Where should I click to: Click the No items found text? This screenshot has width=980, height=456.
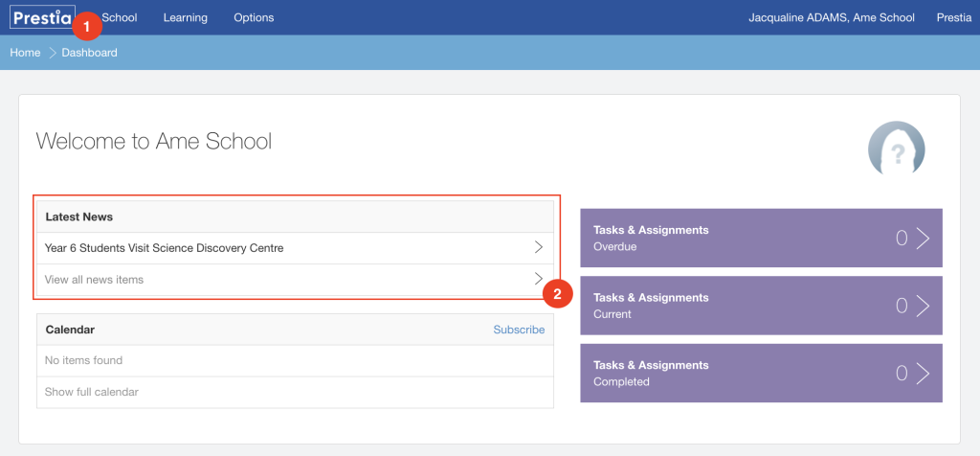tap(84, 360)
